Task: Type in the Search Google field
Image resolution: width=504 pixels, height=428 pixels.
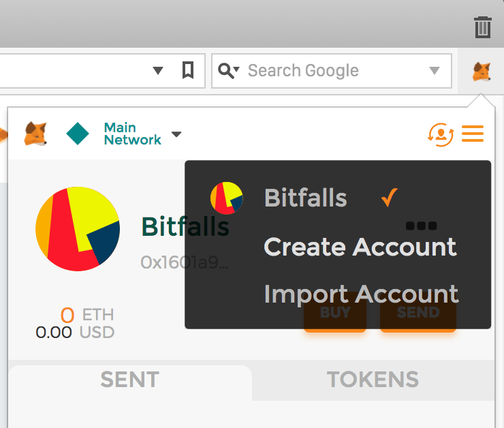Action: click(327, 70)
